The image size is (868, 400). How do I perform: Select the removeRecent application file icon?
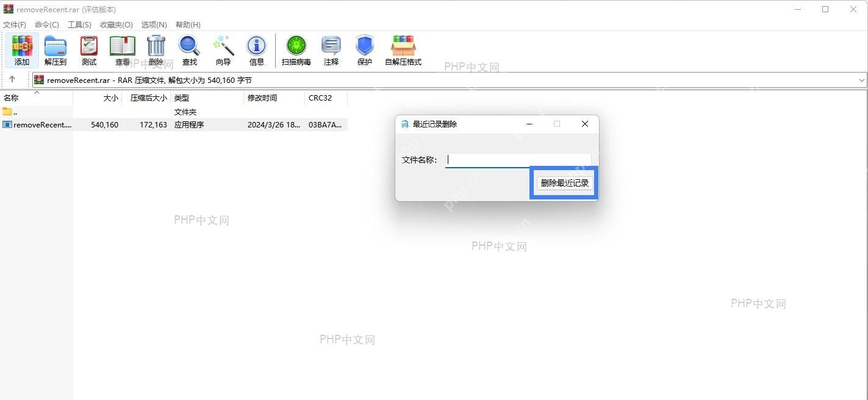pyautogui.click(x=7, y=124)
